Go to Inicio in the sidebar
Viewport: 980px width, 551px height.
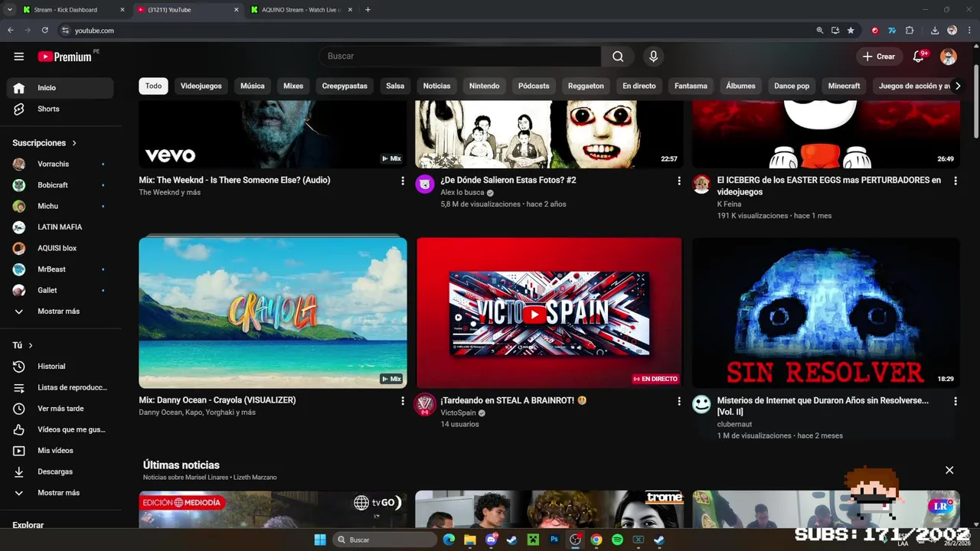(x=60, y=88)
